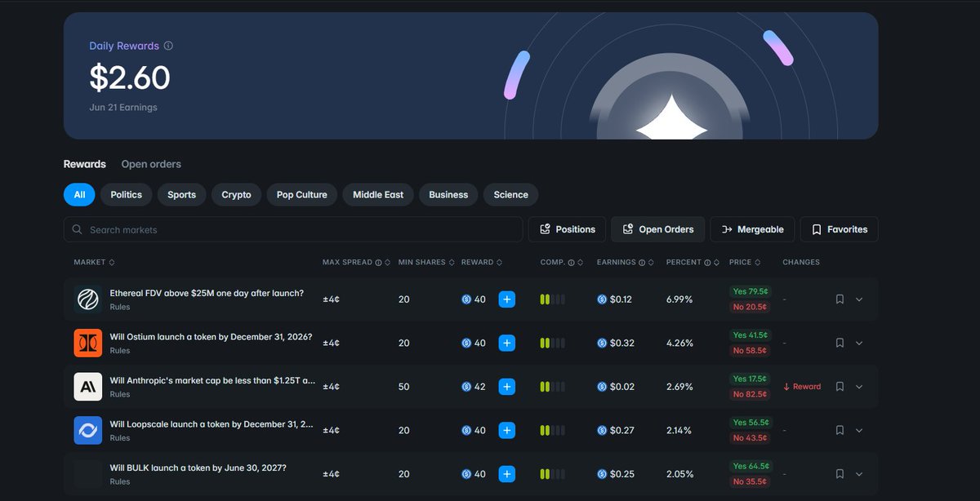The image size is (980, 501).
Task: Filter markets by Middle East
Action: coord(378,195)
